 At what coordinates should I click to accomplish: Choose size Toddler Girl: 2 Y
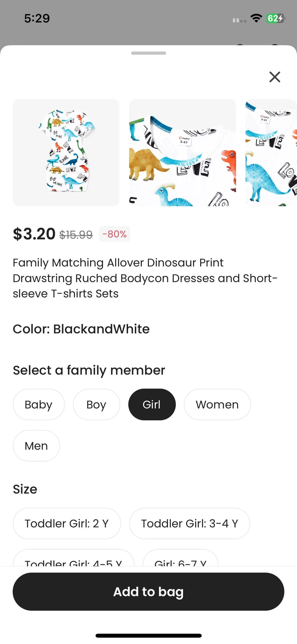click(67, 523)
